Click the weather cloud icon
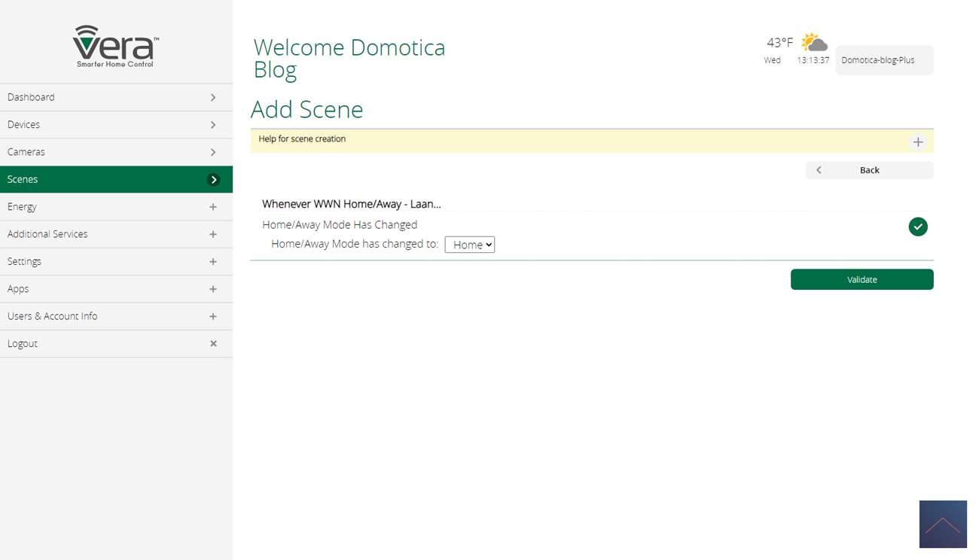This screenshot has width=979, height=560. pos(814,42)
